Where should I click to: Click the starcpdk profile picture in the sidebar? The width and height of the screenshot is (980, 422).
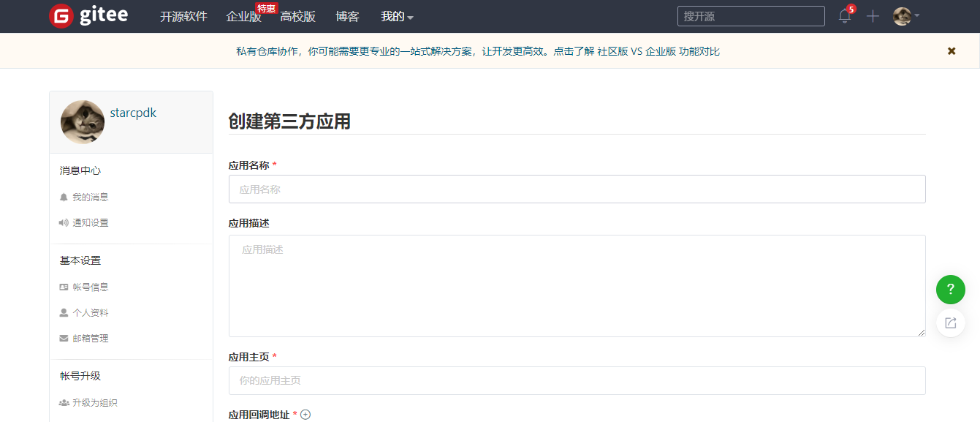pyautogui.click(x=83, y=122)
